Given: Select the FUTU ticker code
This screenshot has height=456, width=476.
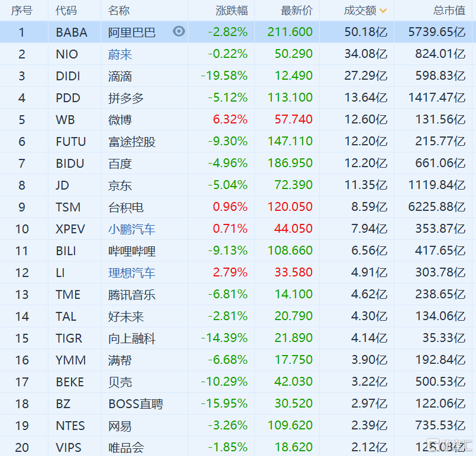Looking at the screenshot, I should (71, 142).
